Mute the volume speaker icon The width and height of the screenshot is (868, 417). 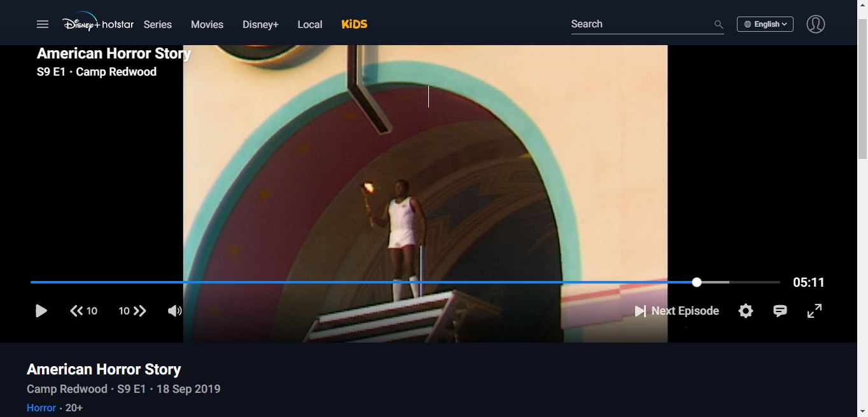(175, 311)
